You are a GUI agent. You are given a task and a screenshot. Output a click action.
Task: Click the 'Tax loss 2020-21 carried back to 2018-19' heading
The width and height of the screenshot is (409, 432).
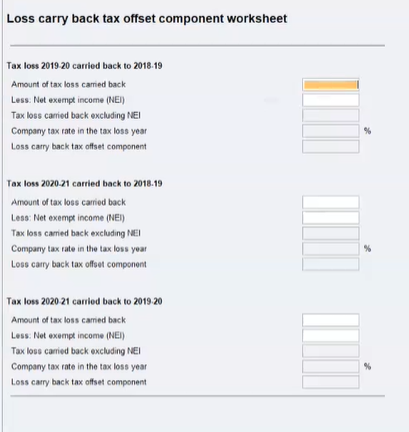pos(84,184)
